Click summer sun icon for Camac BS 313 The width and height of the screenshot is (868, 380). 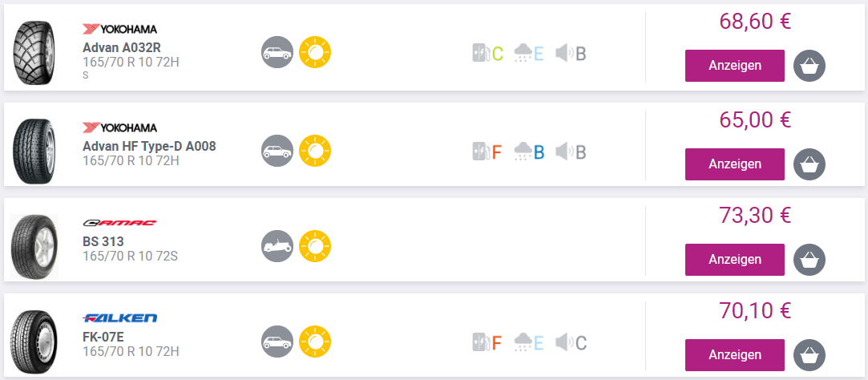point(315,246)
